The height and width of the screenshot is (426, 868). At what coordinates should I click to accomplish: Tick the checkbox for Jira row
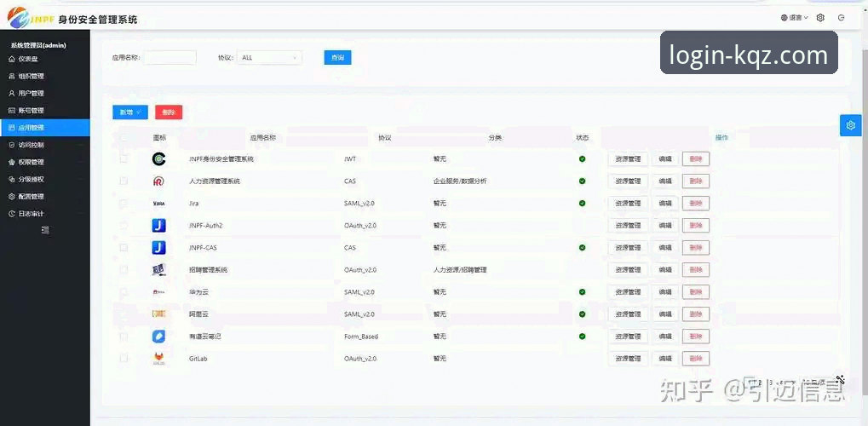124,203
